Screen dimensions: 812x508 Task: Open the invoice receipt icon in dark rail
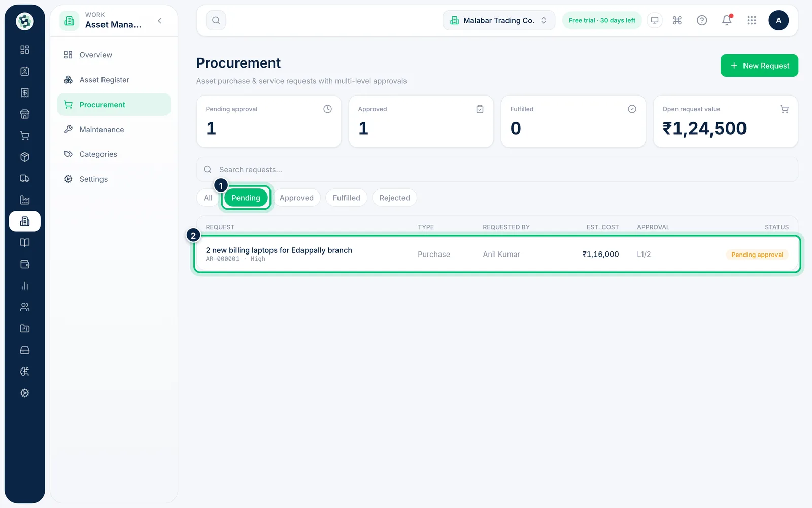(x=24, y=92)
